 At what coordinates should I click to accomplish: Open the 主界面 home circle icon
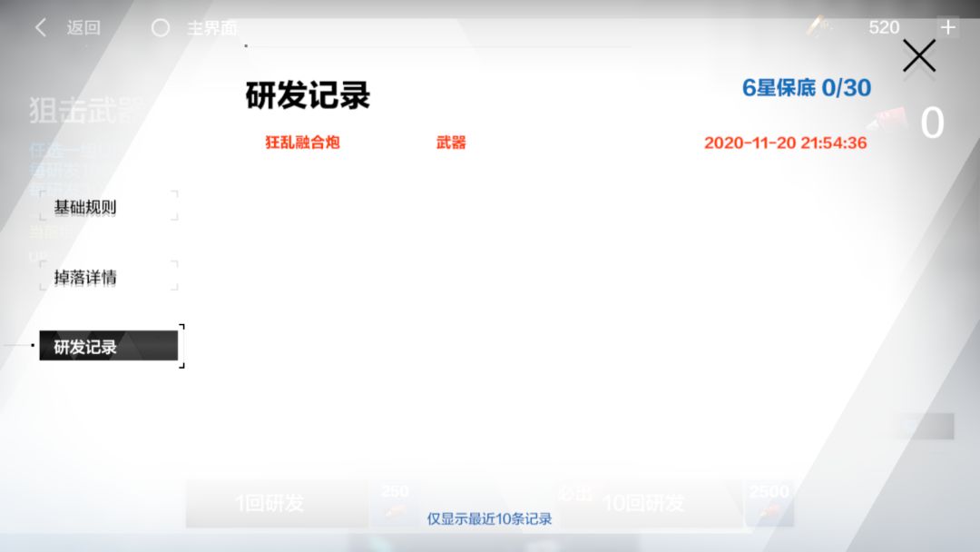point(161,27)
